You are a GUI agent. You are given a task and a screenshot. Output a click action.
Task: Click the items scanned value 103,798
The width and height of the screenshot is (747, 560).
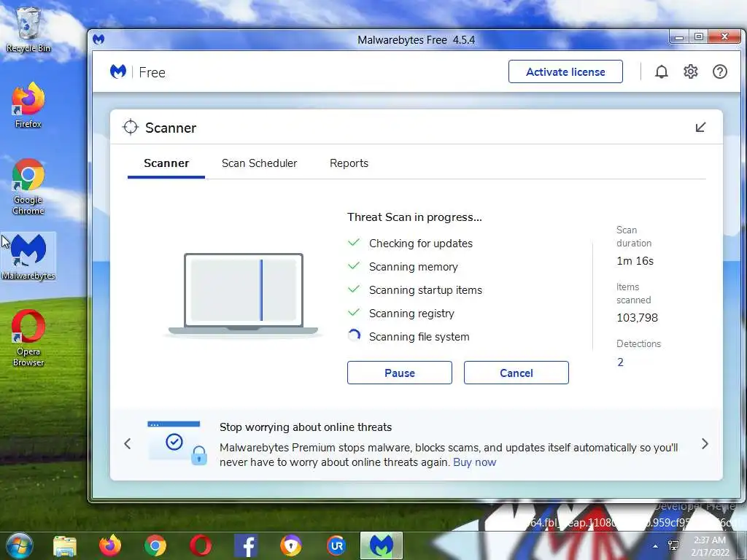coord(637,318)
